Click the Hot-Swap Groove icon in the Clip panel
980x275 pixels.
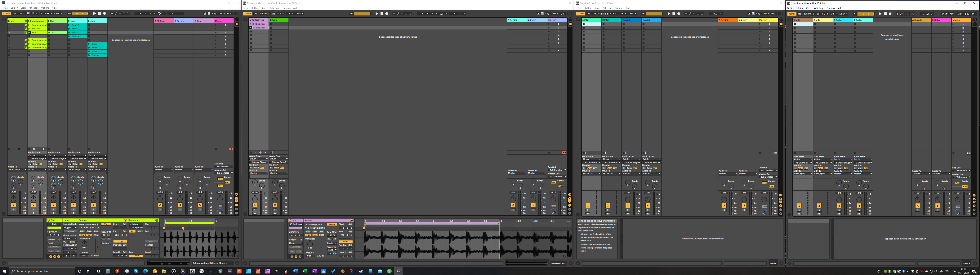click(x=59, y=240)
